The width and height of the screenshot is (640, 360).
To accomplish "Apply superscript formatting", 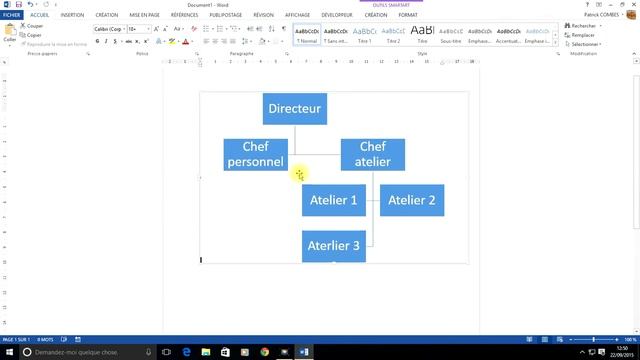I will [x=146, y=41].
